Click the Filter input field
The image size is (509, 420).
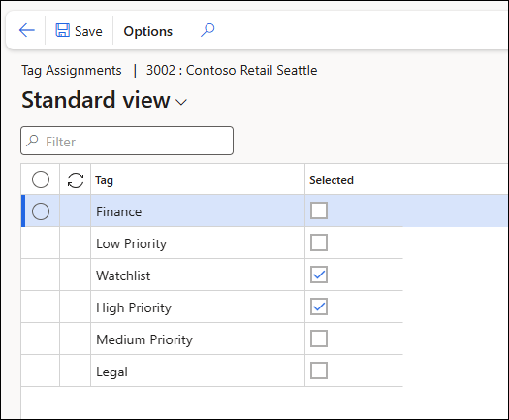(127, 141)
